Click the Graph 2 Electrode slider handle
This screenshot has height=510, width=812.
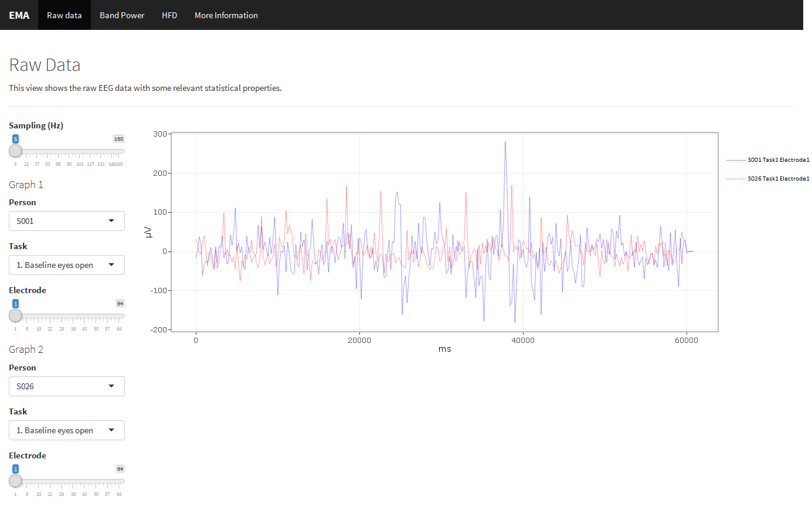click(15, 481)
